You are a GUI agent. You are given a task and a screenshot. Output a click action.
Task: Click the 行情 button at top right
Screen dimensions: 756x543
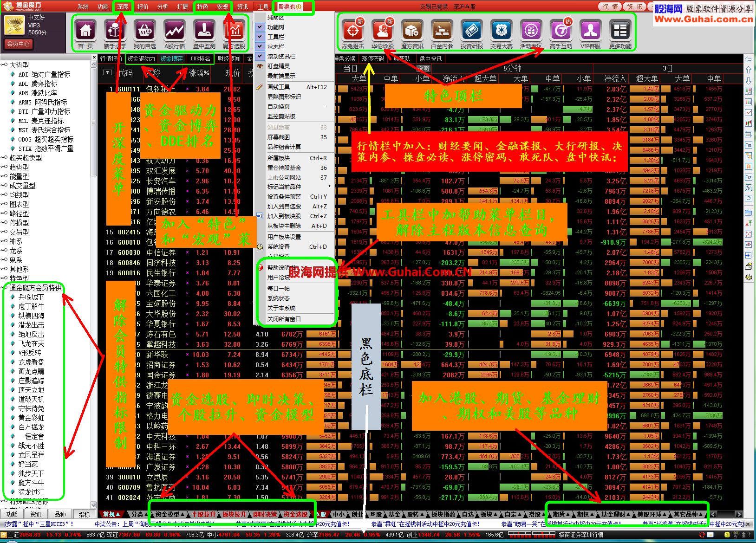610,6
